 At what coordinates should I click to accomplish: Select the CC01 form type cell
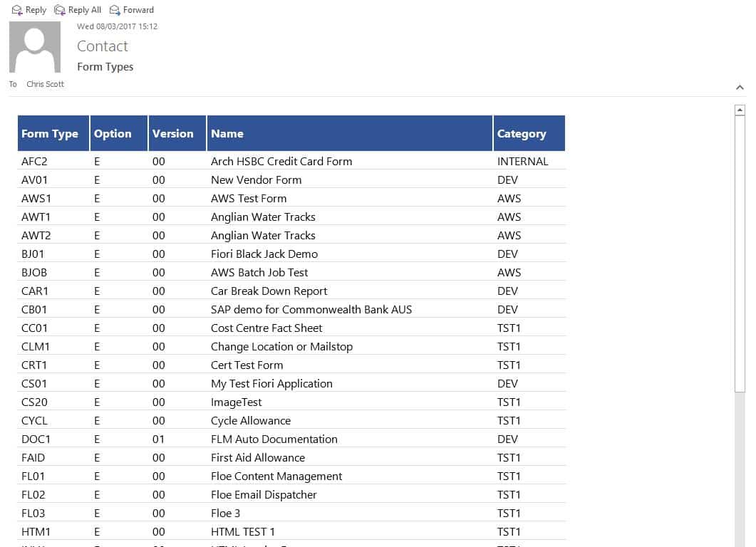pyautogui.click(x=34, y=328)
